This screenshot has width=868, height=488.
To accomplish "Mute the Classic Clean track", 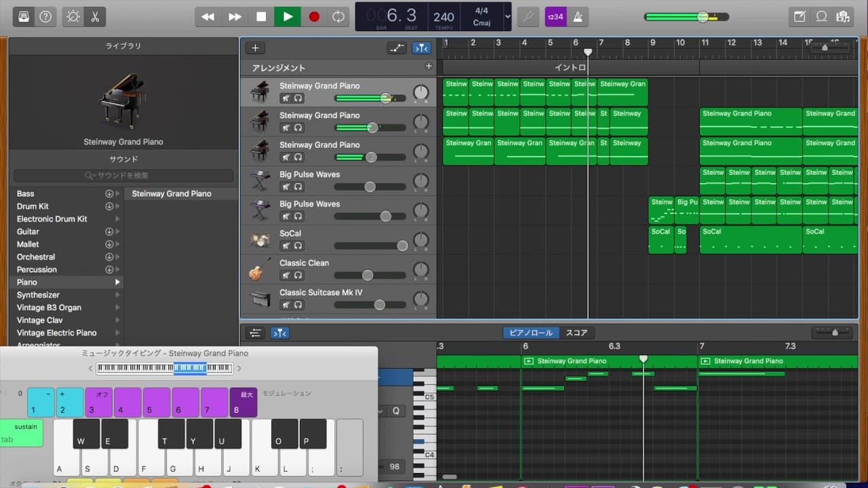I will (286, 275).
